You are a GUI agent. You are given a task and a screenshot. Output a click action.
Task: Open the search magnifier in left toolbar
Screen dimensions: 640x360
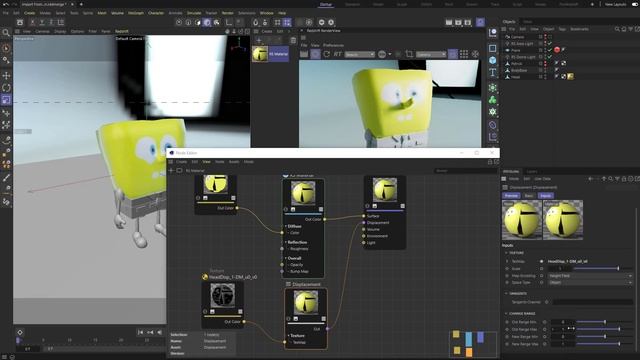point(6,33)
